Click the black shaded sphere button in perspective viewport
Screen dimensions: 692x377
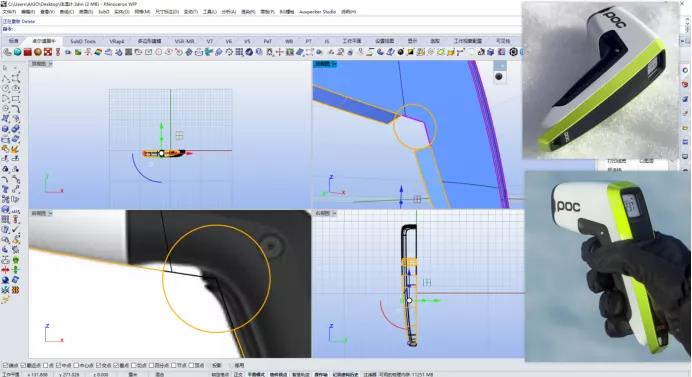coord(499,76)
